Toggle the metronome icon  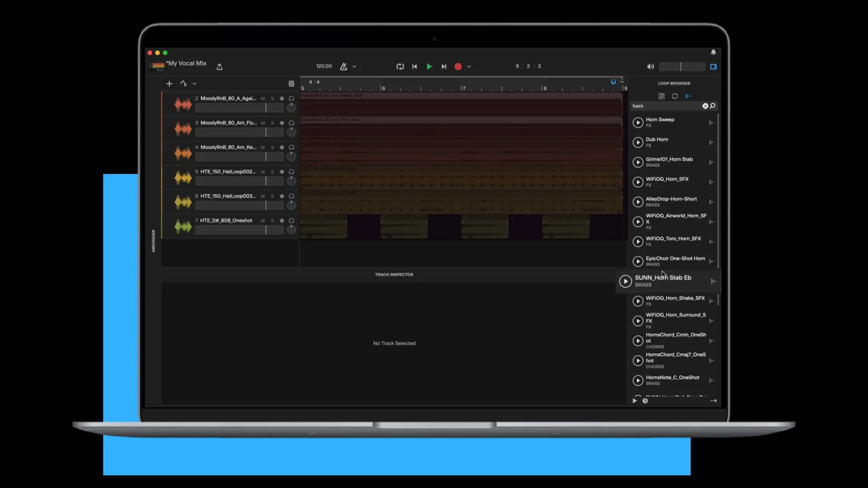[344, 66]
